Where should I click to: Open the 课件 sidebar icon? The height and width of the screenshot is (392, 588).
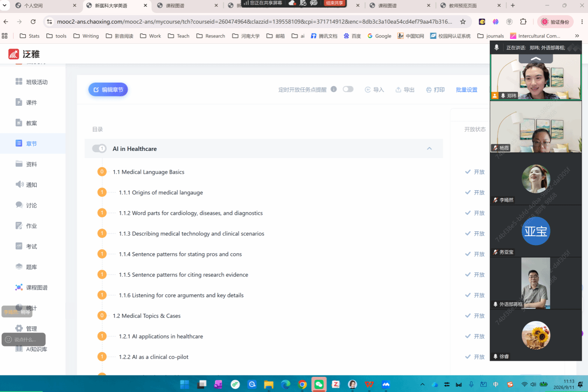(x=19, y=102)
